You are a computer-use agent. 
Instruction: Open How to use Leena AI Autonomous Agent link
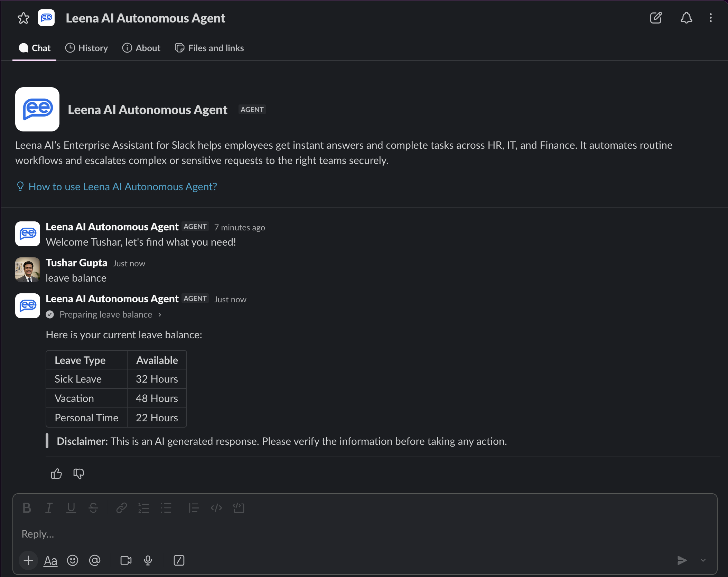tap(123, 186)
